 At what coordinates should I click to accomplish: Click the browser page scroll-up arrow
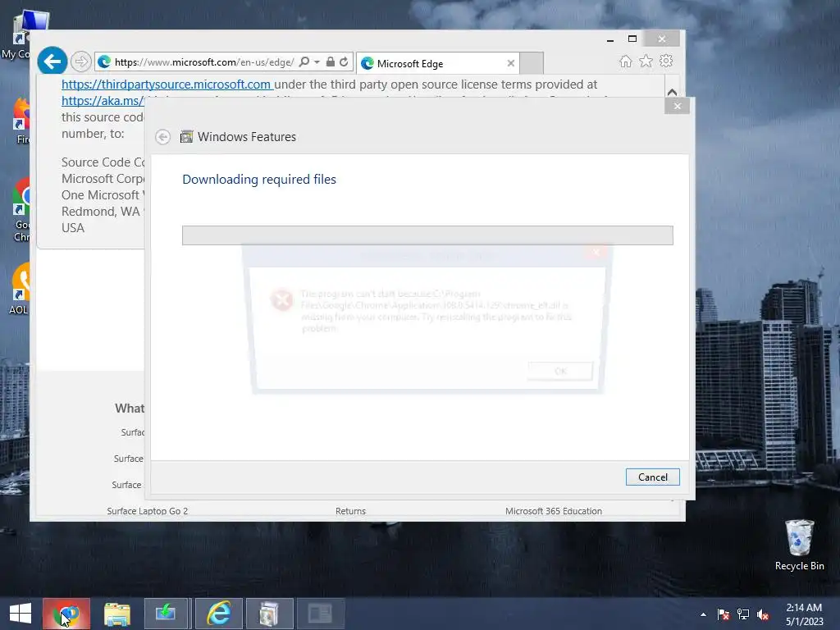click(672, 92)
